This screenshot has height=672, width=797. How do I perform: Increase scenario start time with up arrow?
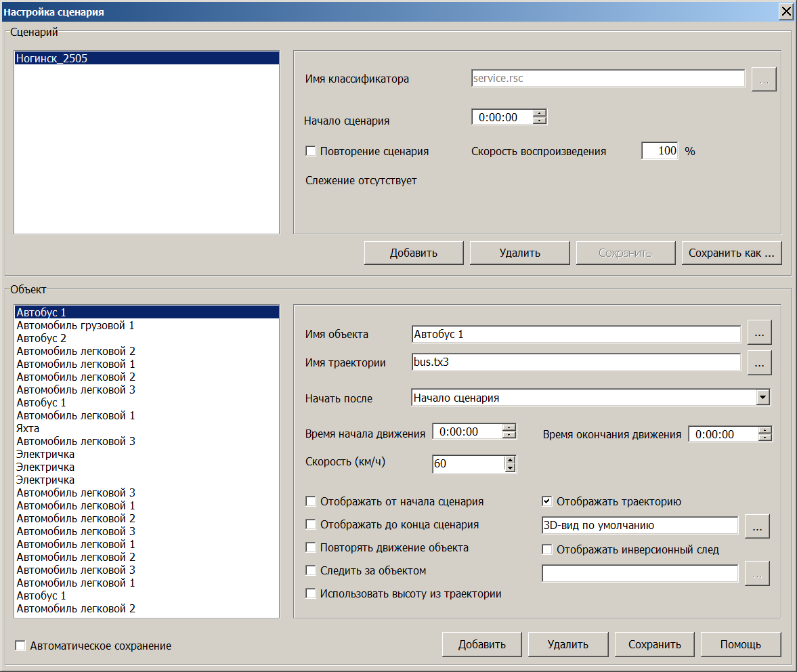point(539,113)
